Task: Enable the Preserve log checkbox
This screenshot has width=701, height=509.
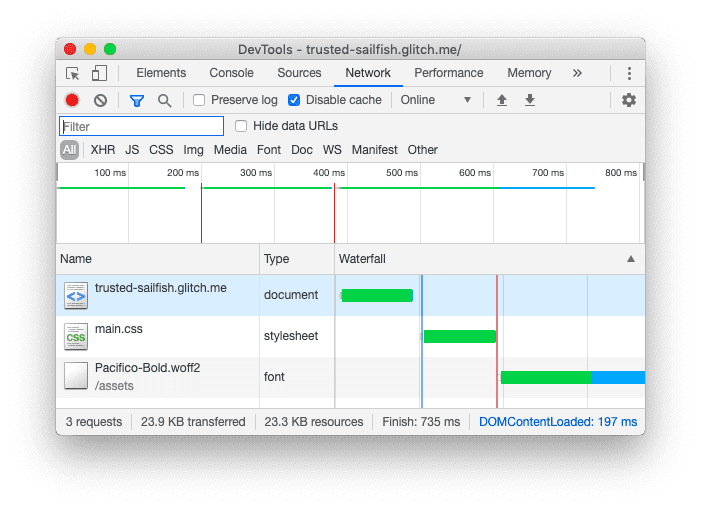Action: [x=199, y=100]
